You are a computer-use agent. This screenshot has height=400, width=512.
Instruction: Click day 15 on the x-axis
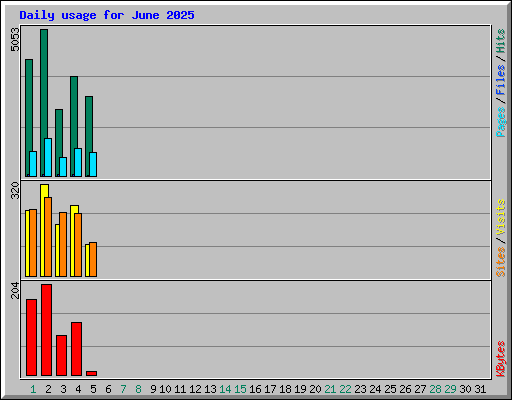(240, 389)
